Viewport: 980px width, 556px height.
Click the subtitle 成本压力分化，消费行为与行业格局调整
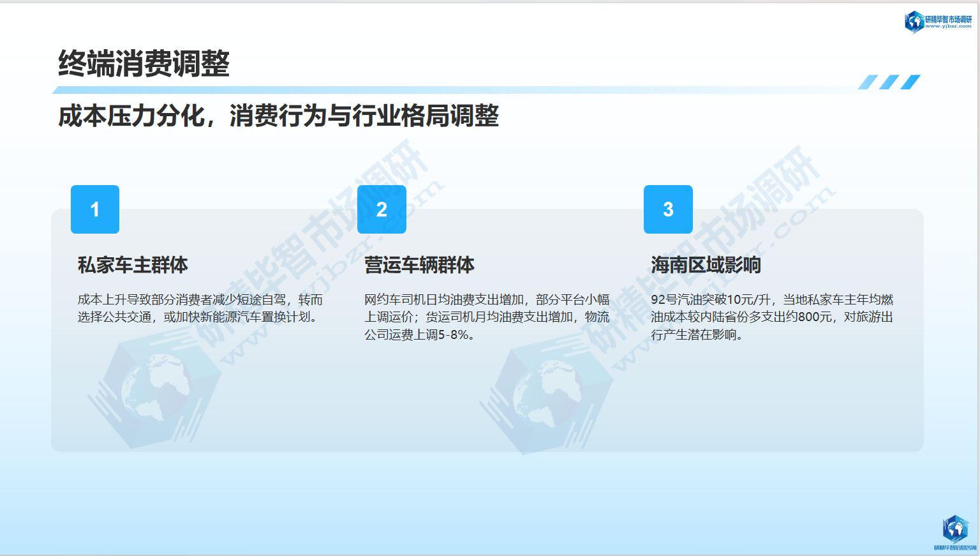coord(278,116)
